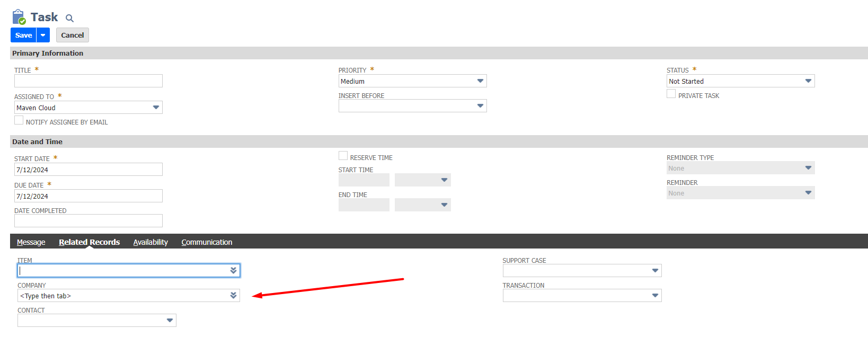This screenshot has width=868, height=337.
Task: Expand the Status dropdown
Action: click(740, 81)
